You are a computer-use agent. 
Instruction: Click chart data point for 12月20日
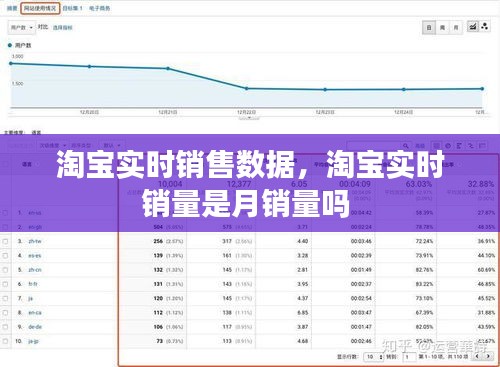(x=89, y=66)
